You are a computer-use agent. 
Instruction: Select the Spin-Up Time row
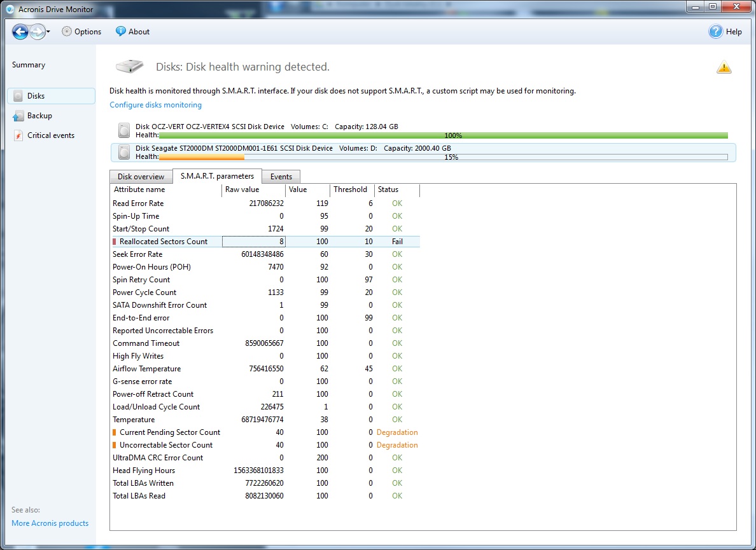265,216
